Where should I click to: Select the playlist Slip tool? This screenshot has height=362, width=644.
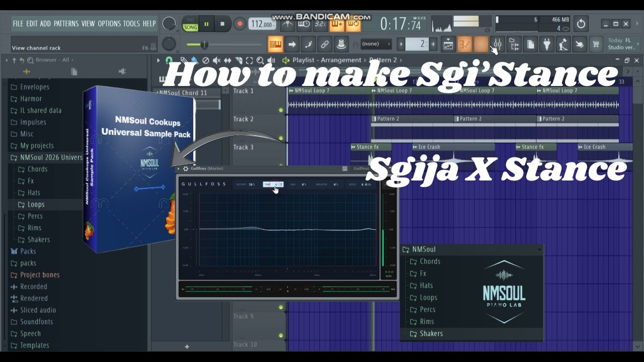click(227, 60)
